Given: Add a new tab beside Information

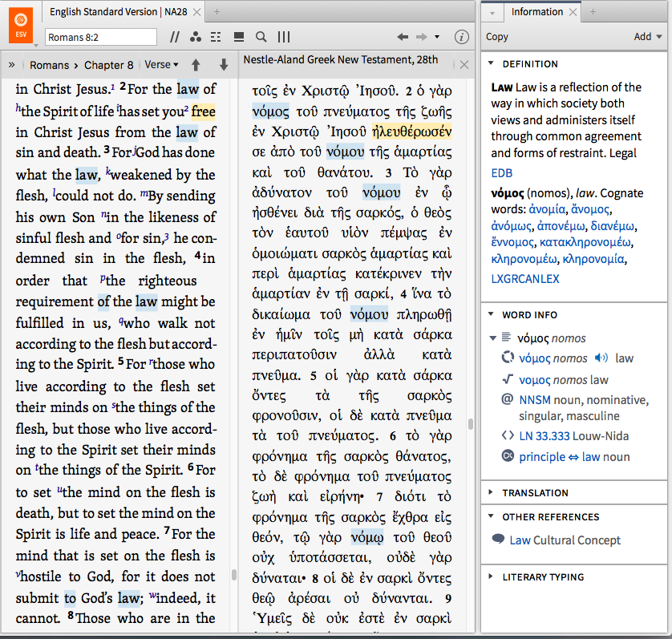Looking at the screenshot, I should click(x=593, y=12).
